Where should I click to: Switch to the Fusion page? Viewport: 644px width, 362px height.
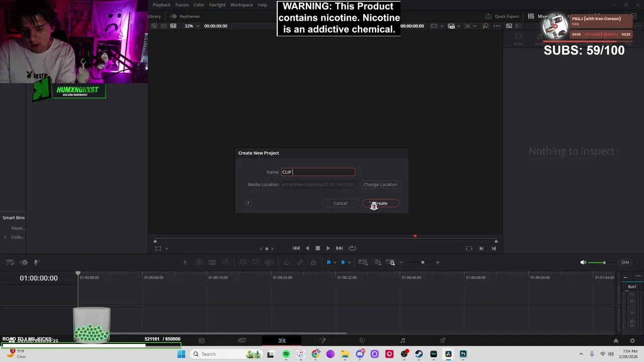pos(322,340)
